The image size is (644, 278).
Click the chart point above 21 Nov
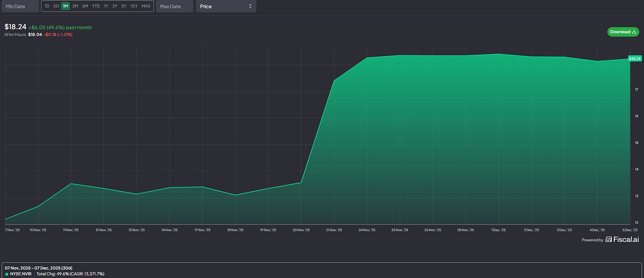(334, 81)
